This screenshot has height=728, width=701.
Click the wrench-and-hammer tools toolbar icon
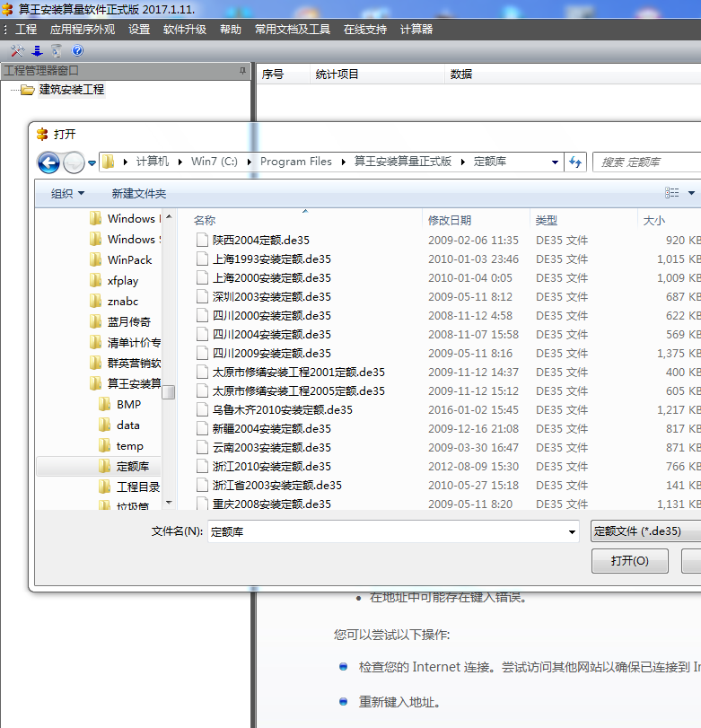click(x=17, y=50)
